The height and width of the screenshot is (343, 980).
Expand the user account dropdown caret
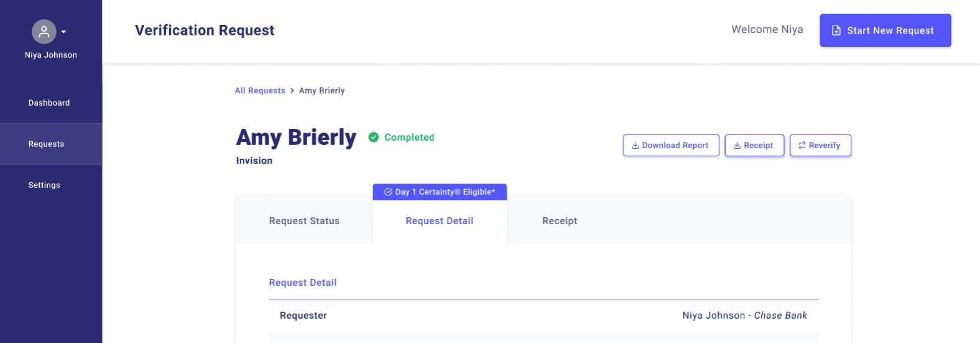[x=63, y=32]
